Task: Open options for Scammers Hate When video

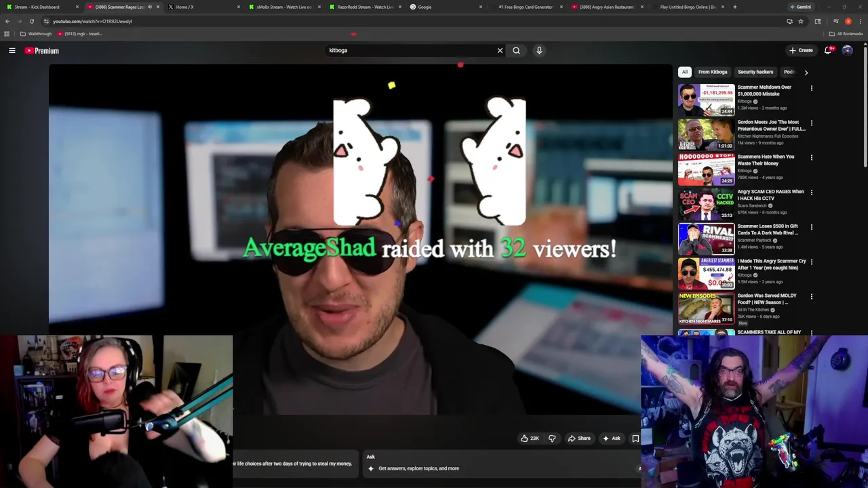Action: [812, 158]
